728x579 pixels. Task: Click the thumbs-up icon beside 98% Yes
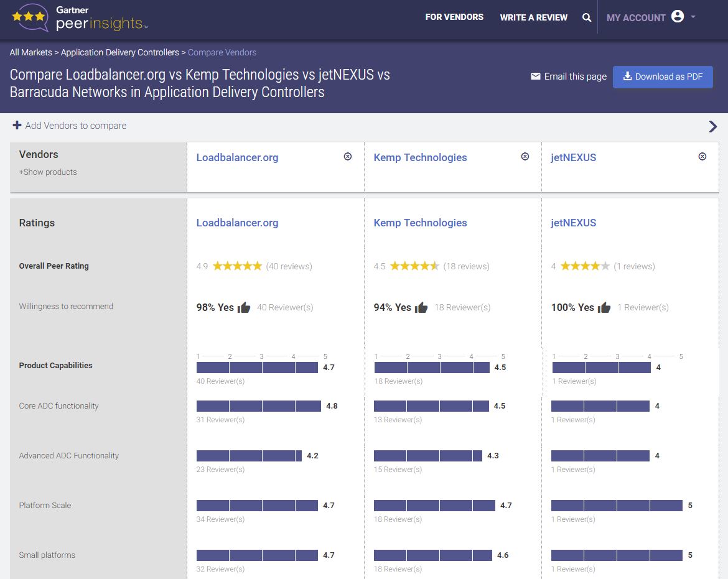tap(244, 307)
